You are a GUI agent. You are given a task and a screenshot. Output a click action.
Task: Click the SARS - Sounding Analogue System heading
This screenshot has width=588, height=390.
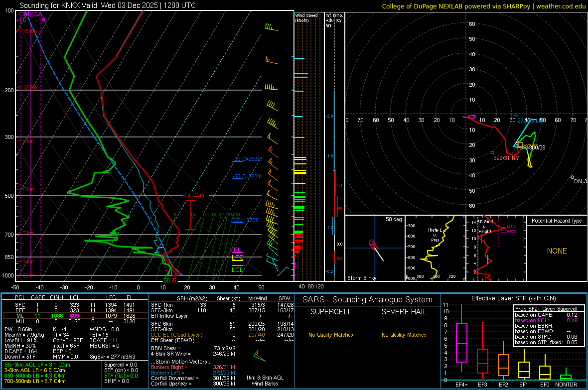click(367, 300)
